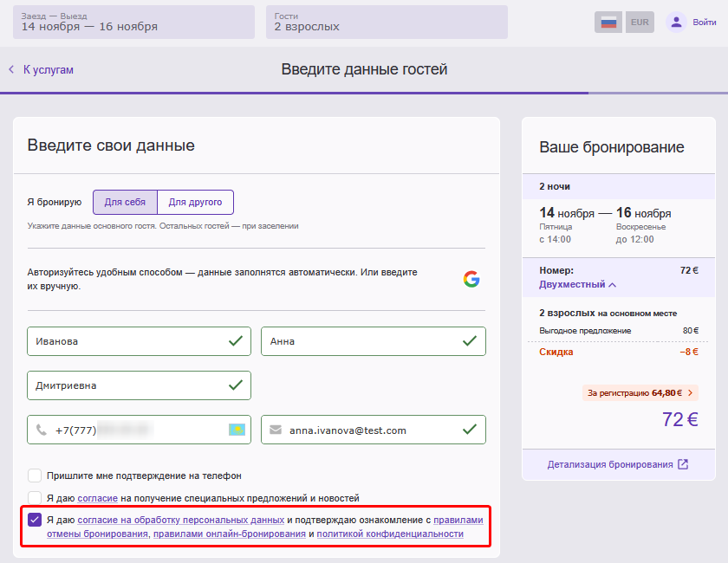Click the За регистрацию 64,80 € offer badge
This screenshot has height=563, width=728.
(640, 392)
